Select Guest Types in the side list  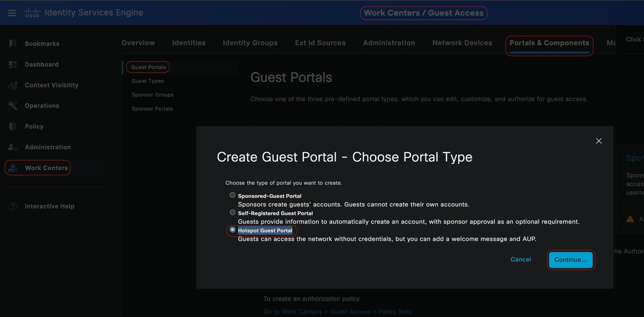pos(148,81)
